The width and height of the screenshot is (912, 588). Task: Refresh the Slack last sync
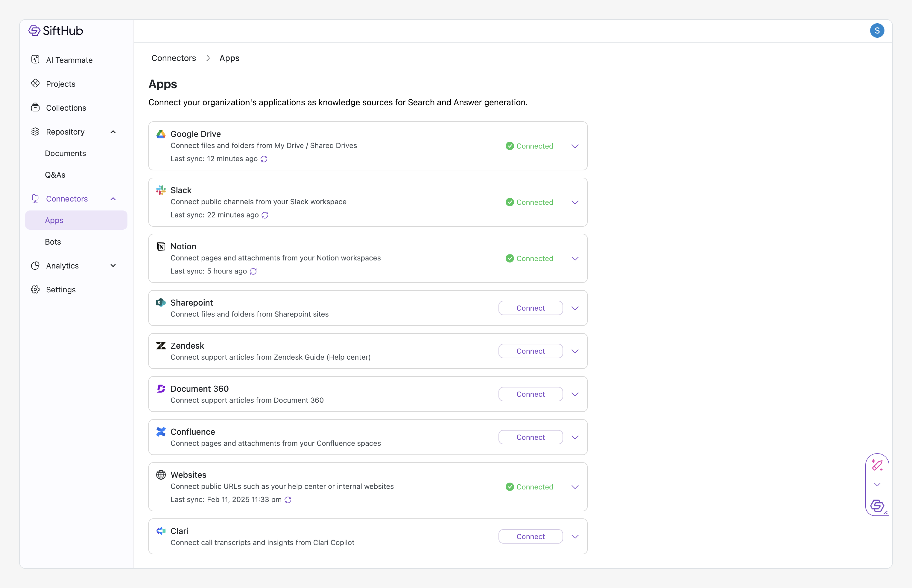pyautogui.click(x=265, y=215)
